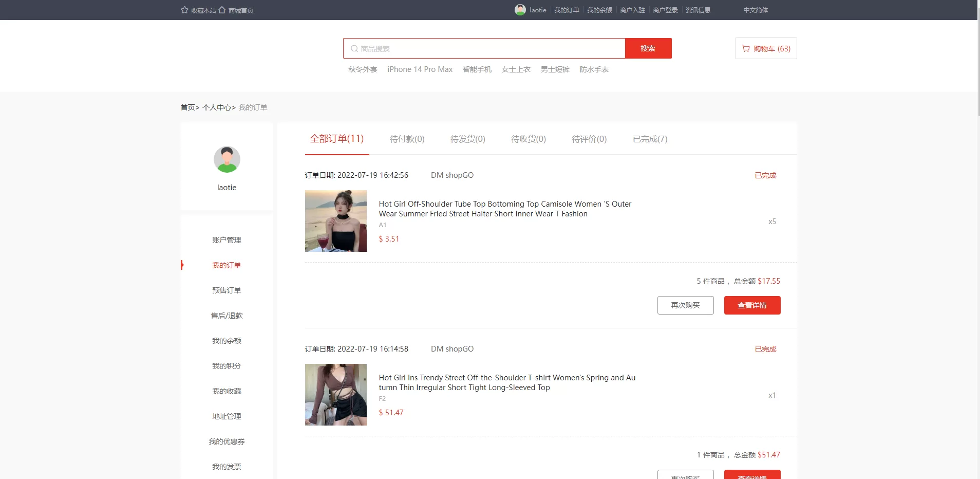Click the user avatar in top bar
Viewport: 980px width, 479px height.
click(520, 10)
